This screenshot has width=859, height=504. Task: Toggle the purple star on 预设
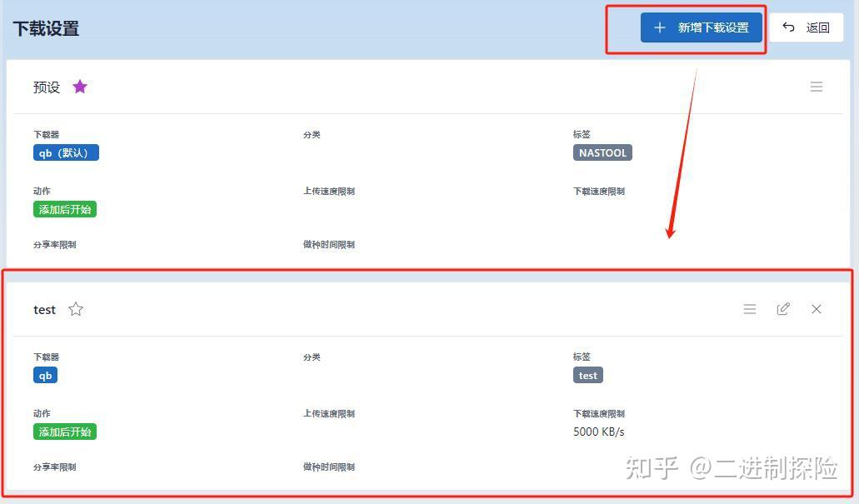pyautogui.click(x=80, y=87)
